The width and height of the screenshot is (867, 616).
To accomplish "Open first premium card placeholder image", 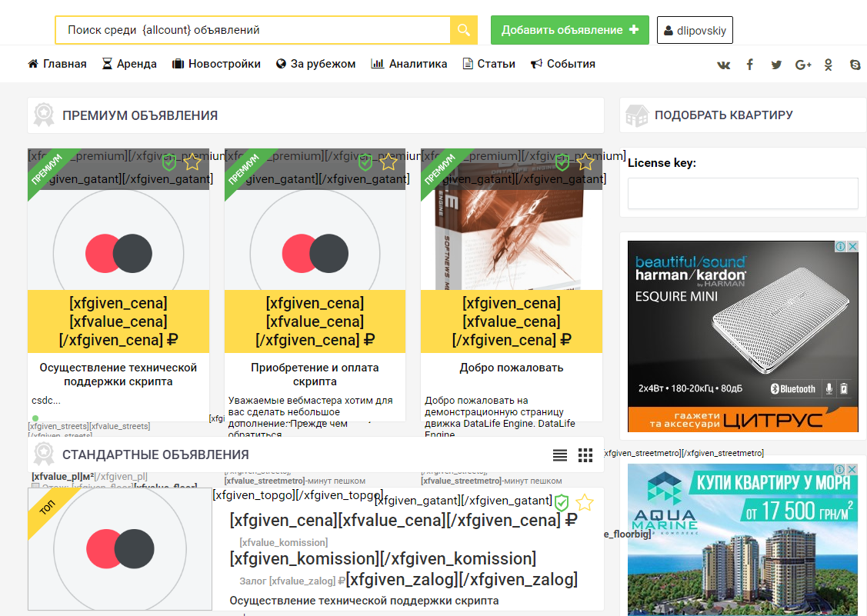I will click(x=118, y=240).
